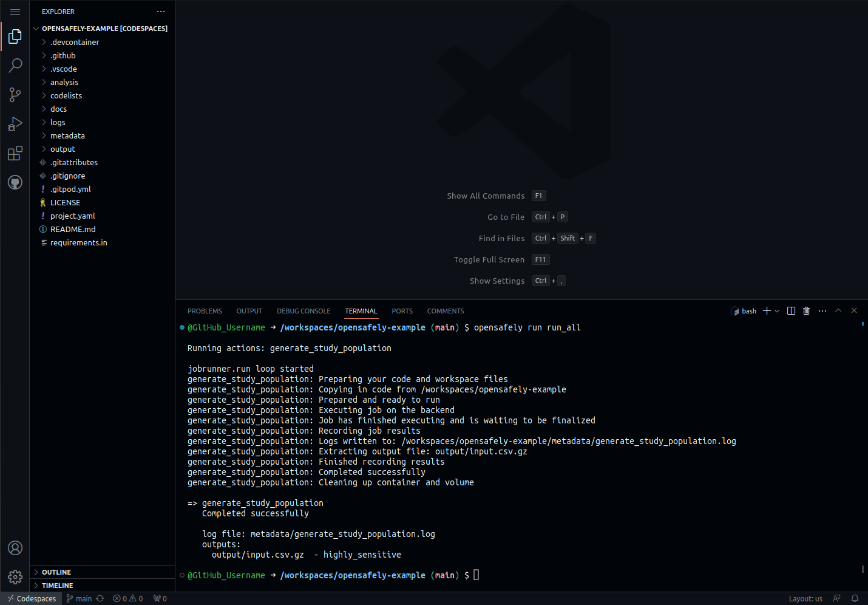Image resolution: width=868 pixels, height=605 pixels.
Task: Open the Run and Debug view
Action: (x=15, y=124)
